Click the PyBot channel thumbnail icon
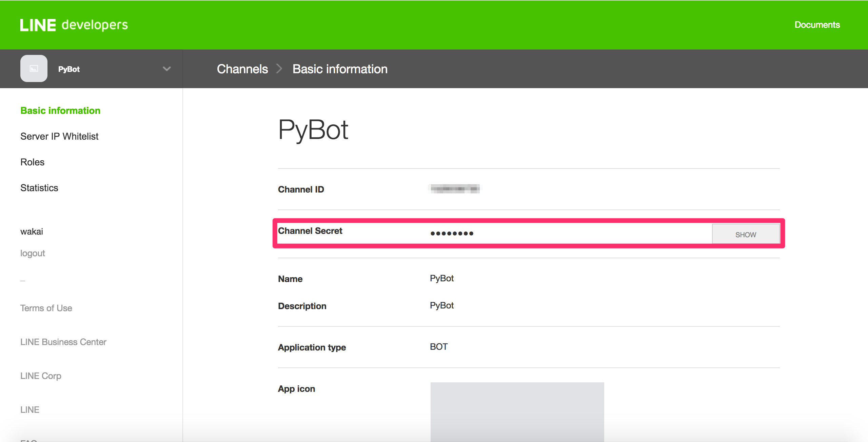 [34, 68]
